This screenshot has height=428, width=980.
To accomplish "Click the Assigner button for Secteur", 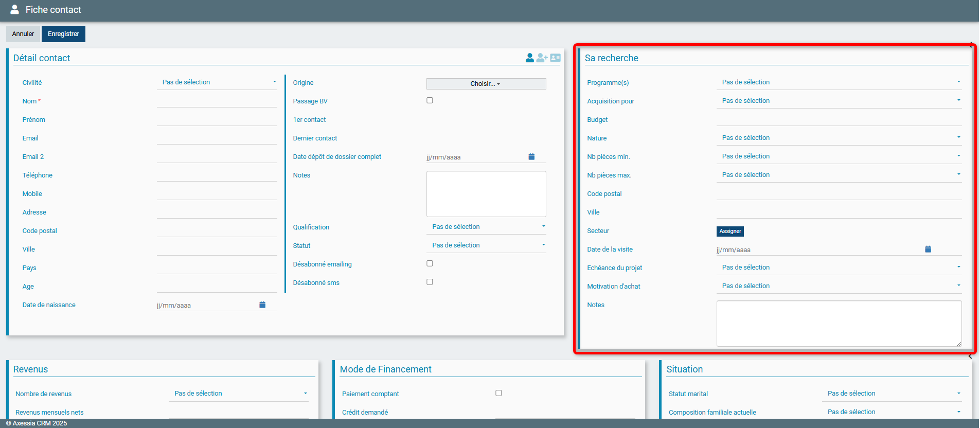I will tap(730, 231).
